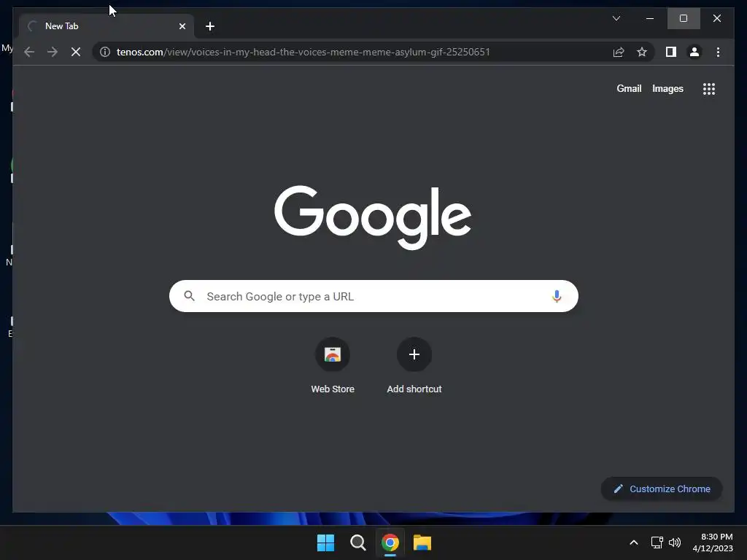The image size is (747, 560).
Task: Maximize the Chrome window
Action: 683,18
